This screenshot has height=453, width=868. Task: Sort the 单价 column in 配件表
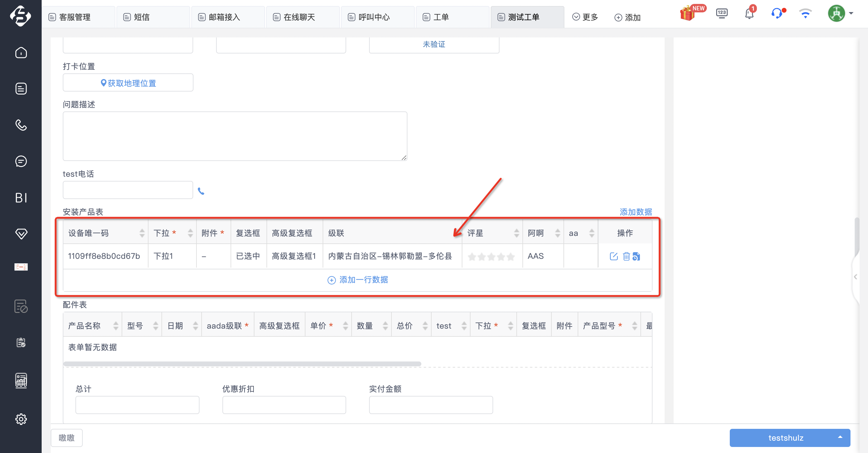coord(345,326)
